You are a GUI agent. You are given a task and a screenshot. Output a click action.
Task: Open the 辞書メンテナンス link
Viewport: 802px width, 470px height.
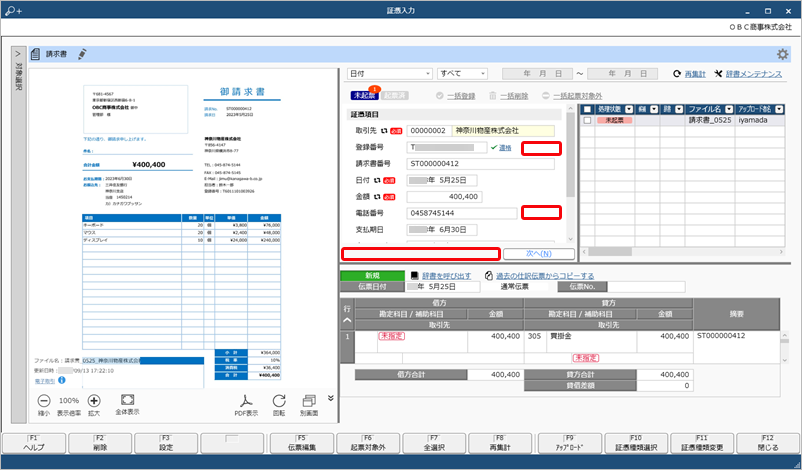coord(753,74)
